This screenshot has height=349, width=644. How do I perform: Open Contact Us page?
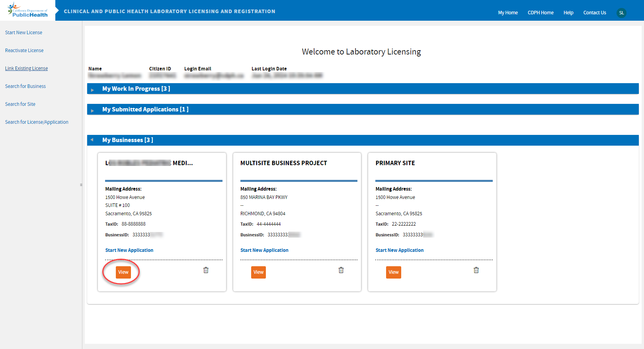tap(595, 13)
